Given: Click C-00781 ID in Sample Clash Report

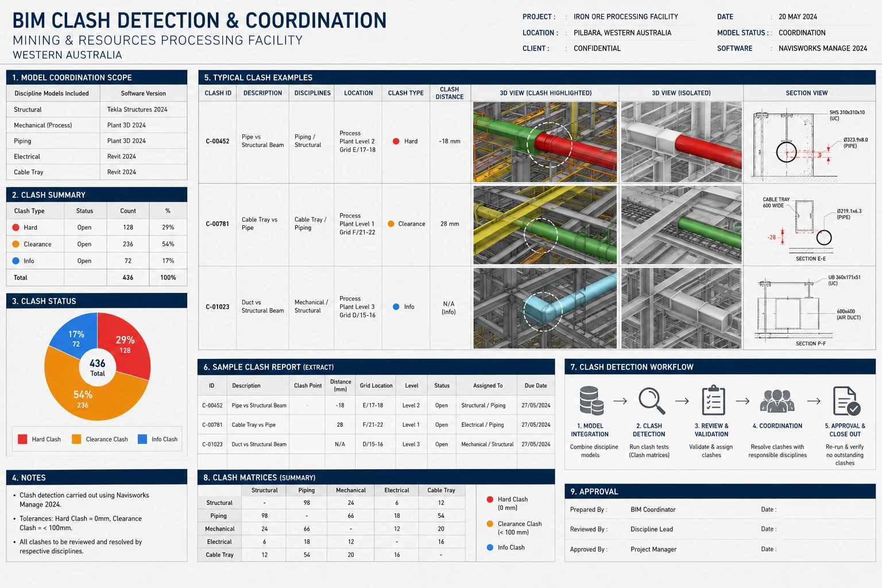Looking at the screenshot, I should tap(212, 425).
